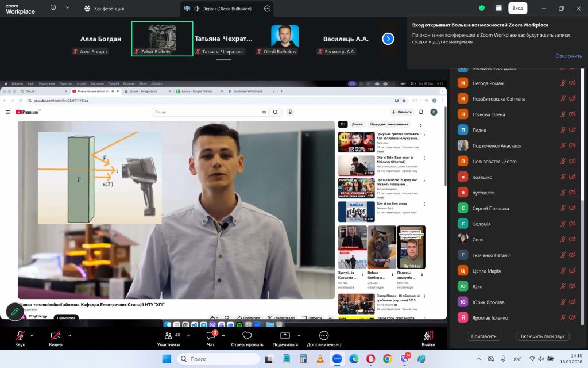Open the More options ellipsis in toolbar
588x368 pixels.
click(323, 336)
